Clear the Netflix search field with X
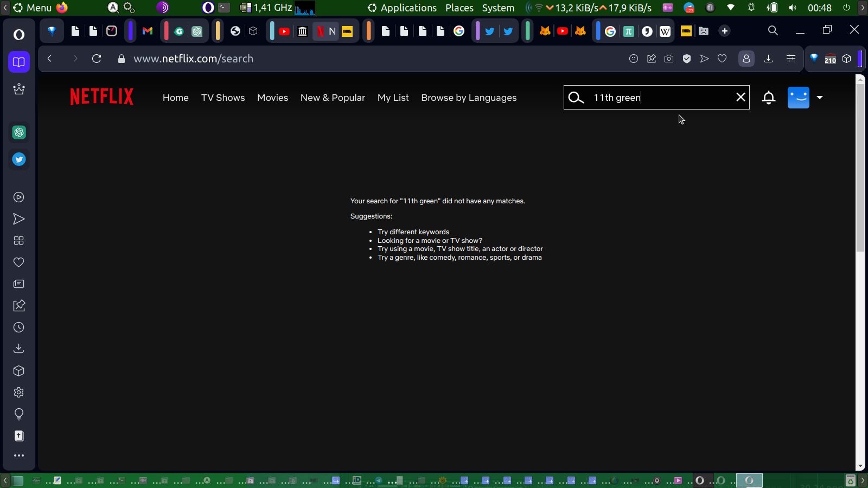The height and width of the screenshot is (488, 868). 741,97
